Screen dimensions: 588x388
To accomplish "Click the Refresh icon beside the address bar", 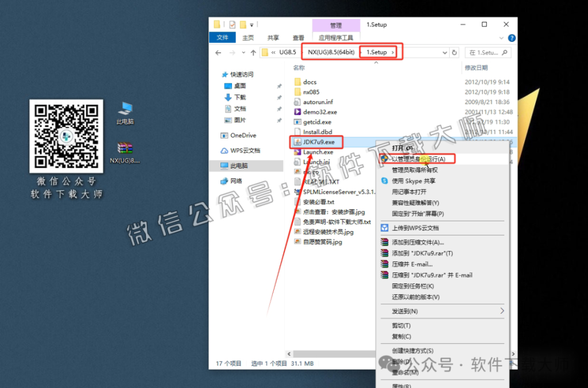I will pyautogui.click(x=454, y=52).
